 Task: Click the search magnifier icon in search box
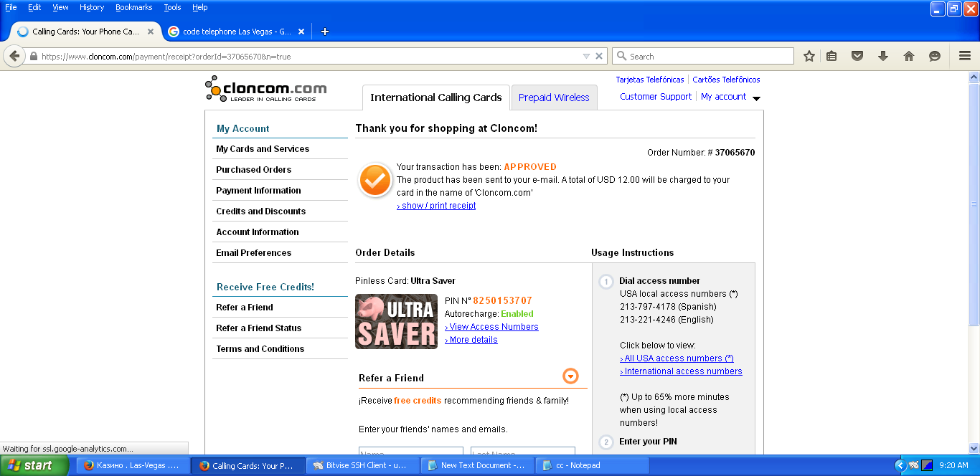pyautogui.click(x=621, y=57)
